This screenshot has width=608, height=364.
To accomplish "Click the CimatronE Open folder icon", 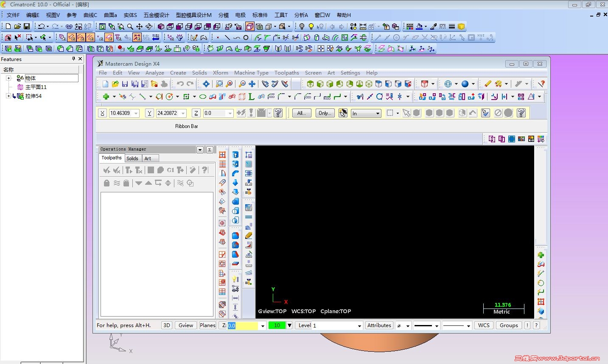I will click(17, 26).
